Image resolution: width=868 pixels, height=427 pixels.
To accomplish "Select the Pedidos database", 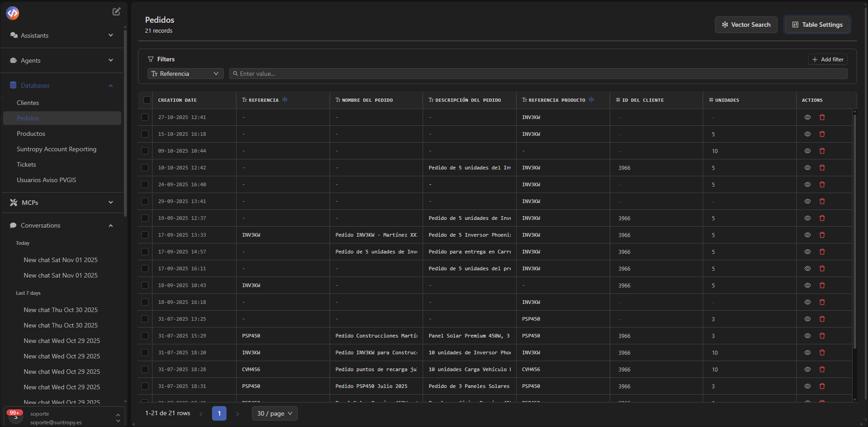I will click(62, 118).
